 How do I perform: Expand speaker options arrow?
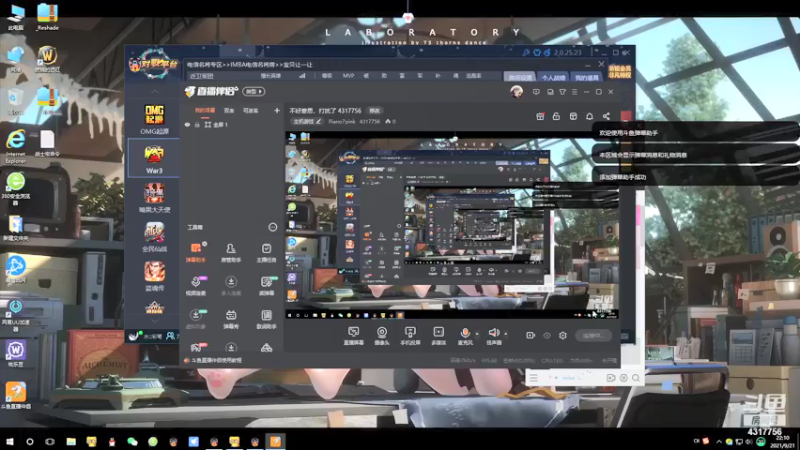pos(506,334)
